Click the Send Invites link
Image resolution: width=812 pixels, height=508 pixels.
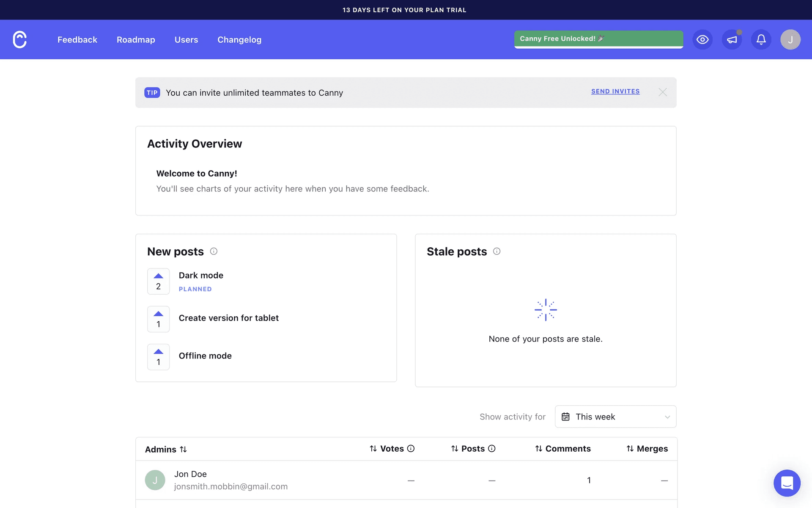615,91
